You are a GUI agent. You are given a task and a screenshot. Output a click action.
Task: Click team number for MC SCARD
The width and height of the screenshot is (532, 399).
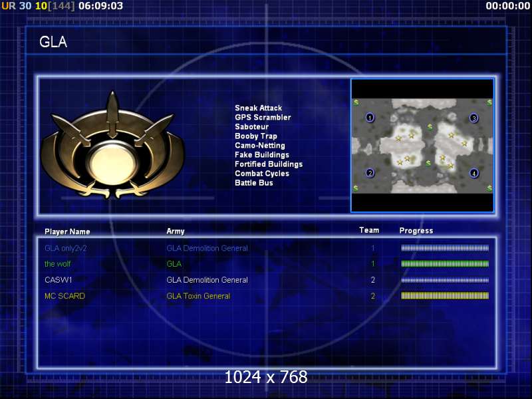coord(373,296)
